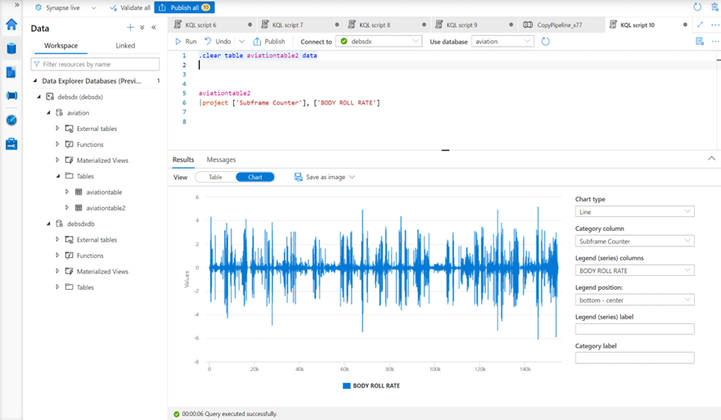Open the script properties icon
Viewport: 721px width, 420px height.
[x=699, y=41]
